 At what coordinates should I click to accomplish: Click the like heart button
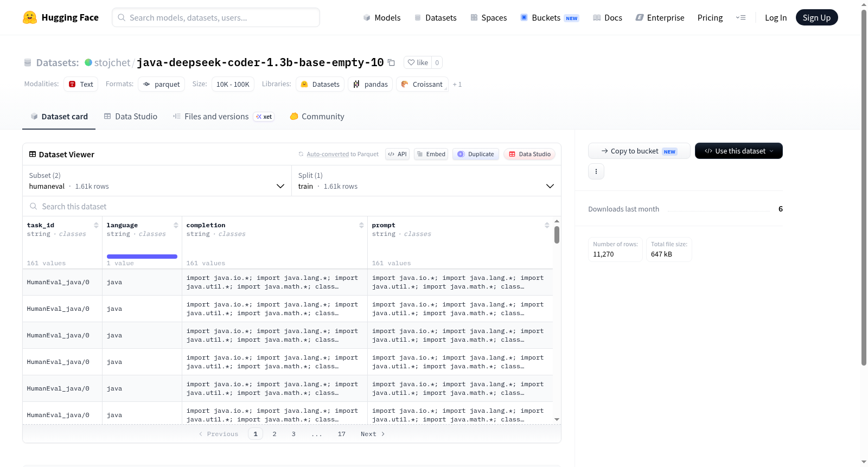418,62
